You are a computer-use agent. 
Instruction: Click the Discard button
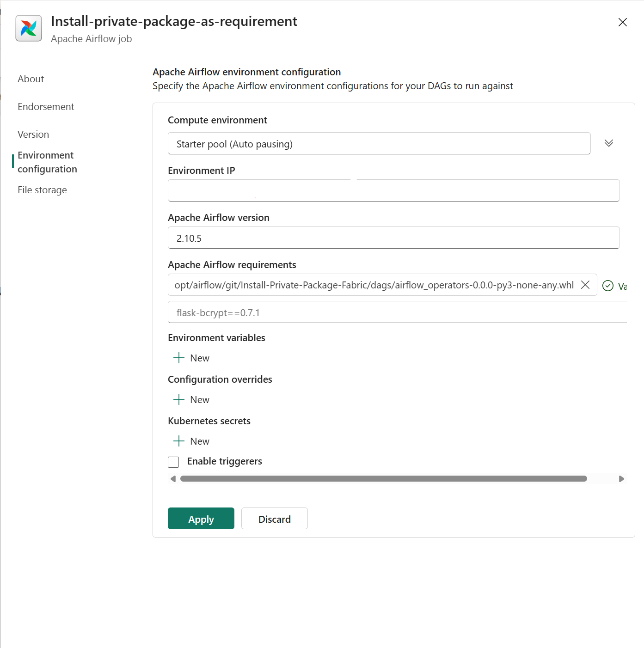pyautogui.click(x=275, y=519)
